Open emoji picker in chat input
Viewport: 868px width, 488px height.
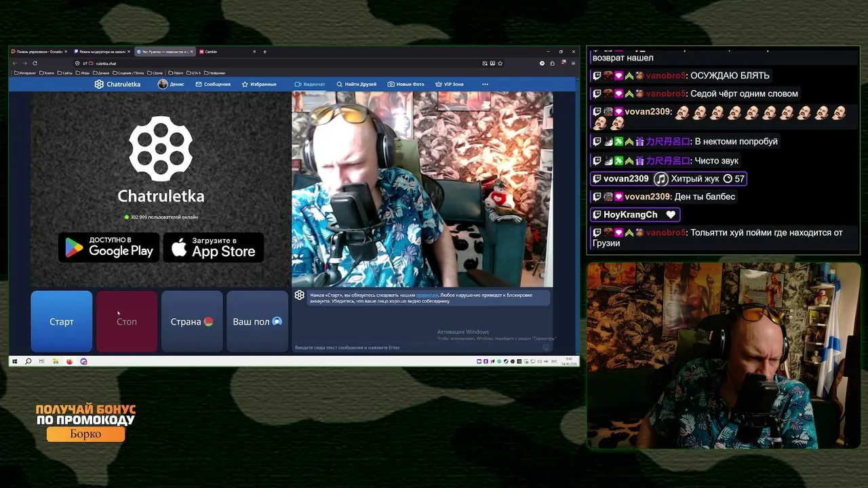(546, 348)
